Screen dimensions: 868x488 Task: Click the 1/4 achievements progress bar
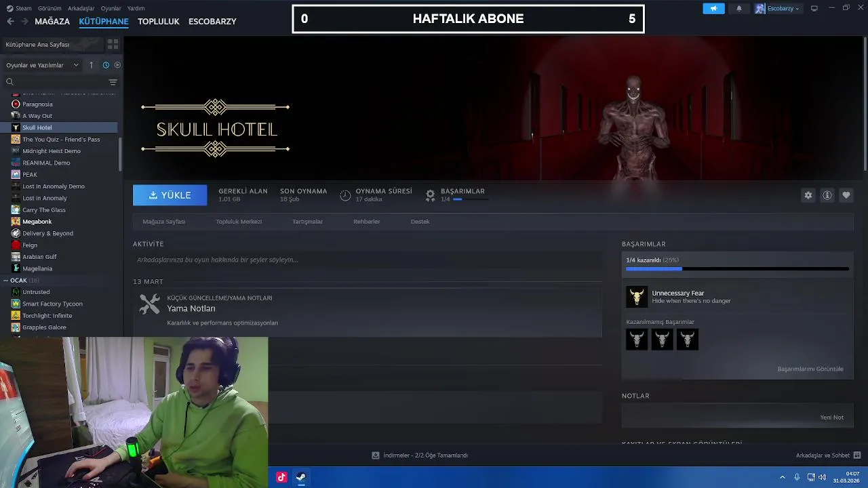pos(737,269)
